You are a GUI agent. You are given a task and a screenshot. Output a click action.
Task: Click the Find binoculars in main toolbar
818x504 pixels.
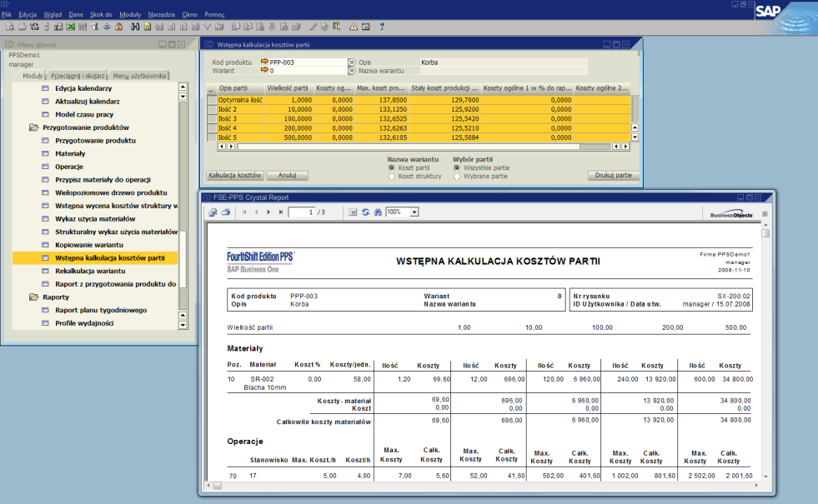[135, 27]
